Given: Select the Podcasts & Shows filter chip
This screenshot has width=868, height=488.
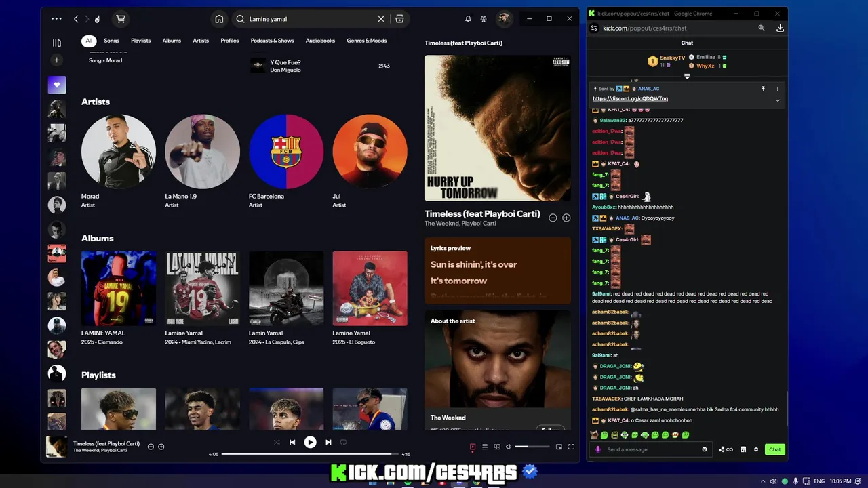Looking at the screenshot, I should (272, 41).
